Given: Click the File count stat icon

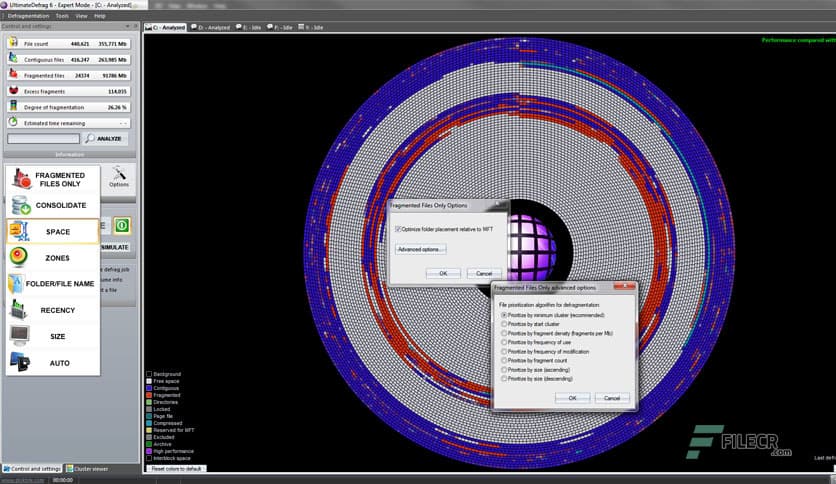Looking at the screenshot, I should [x=13, y=43].
